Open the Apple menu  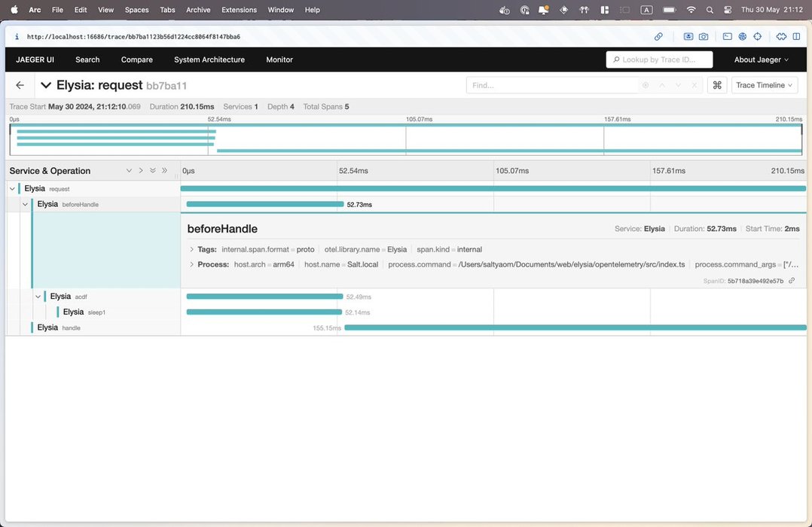[x=14, y=10]
